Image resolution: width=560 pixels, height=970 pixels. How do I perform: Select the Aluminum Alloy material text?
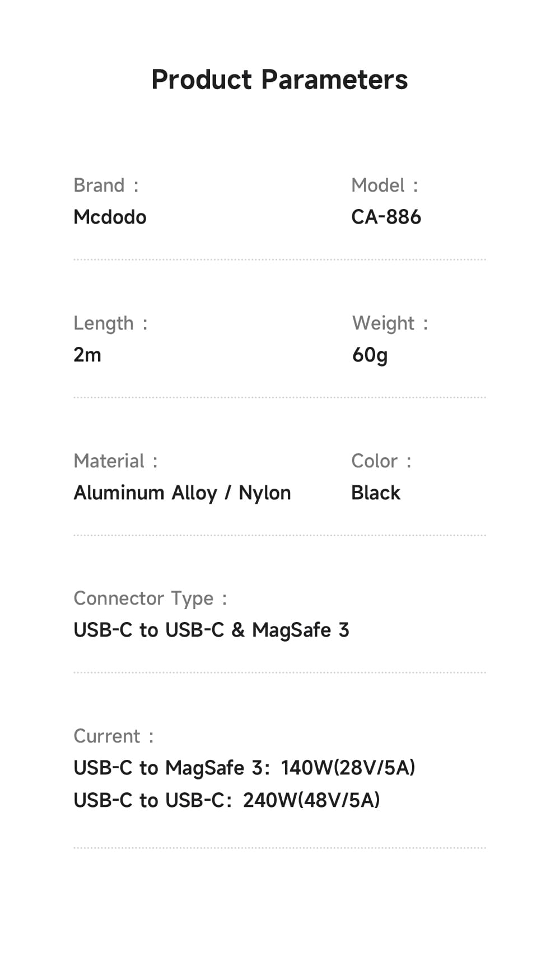[145, 493]
